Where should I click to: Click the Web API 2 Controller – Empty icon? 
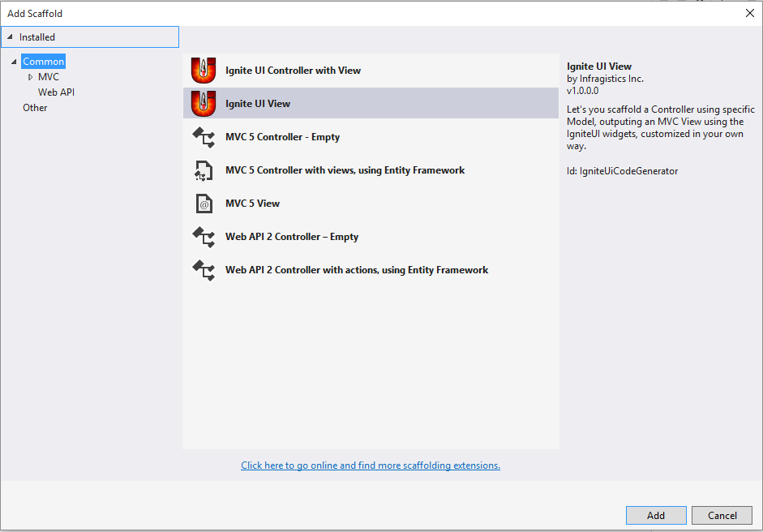point(203,237)
